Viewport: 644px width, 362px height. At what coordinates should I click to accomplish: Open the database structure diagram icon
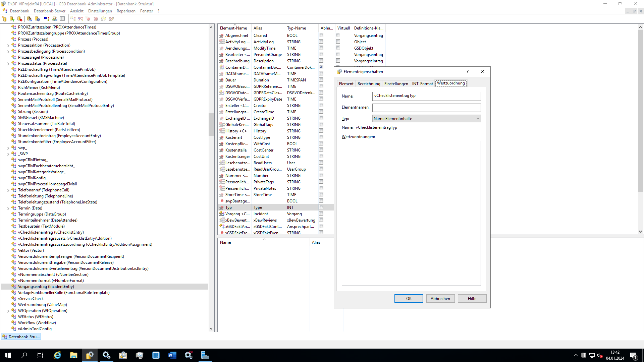click(47, 19)
